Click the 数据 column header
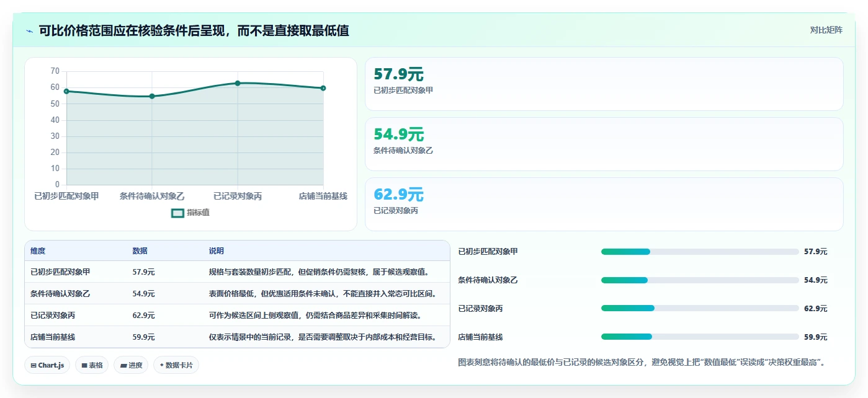This screenshot has height=398, width=868. click(x=140, y=251)
